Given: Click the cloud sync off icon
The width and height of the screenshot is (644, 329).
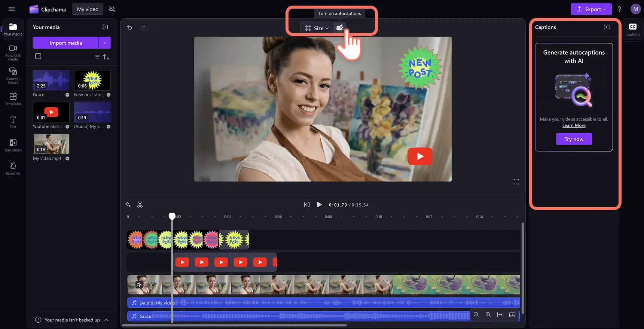Looking at the screenshot, I should tap(112, 9).
